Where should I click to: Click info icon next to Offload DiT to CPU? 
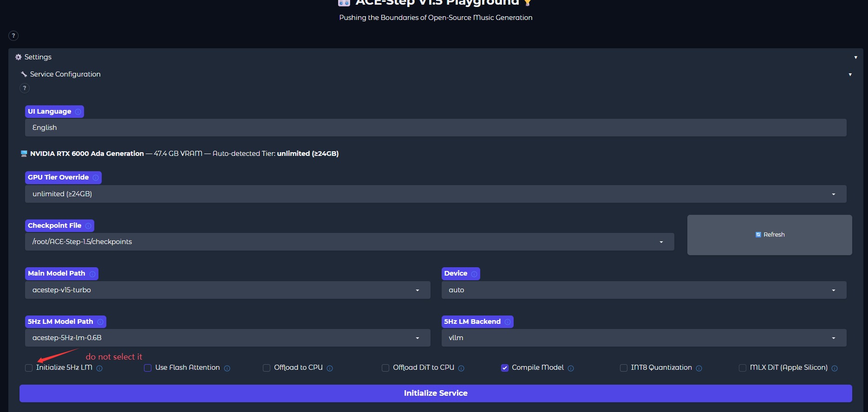[461, 368]
